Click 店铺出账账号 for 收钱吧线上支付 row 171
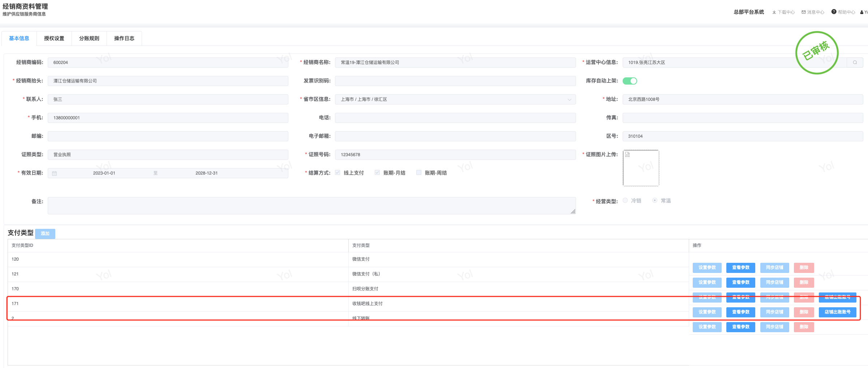This screenshot has width=868, height=368. (x=838, y=312)
